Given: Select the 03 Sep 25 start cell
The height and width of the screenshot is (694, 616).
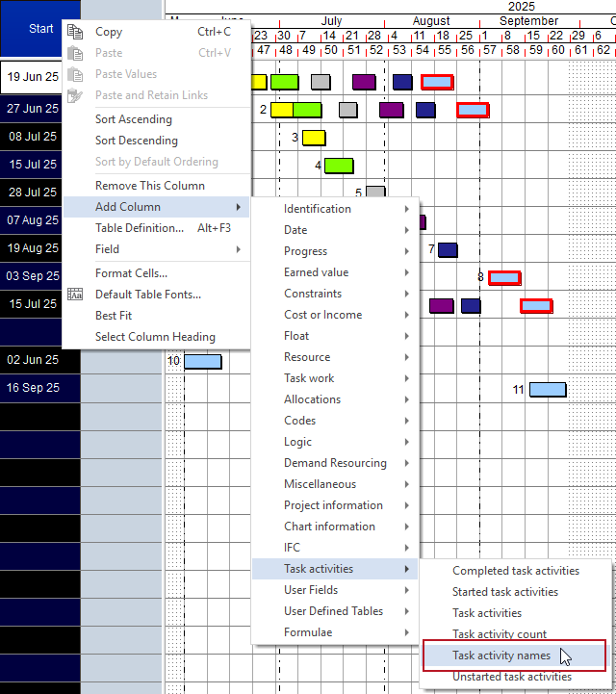Looking at the screenshot, I should pos(32,275).
